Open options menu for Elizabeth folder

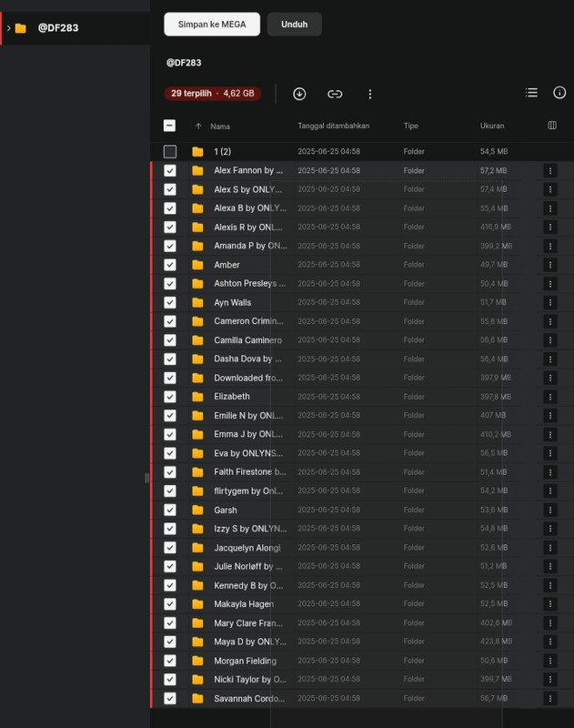[x=550, y=397]
